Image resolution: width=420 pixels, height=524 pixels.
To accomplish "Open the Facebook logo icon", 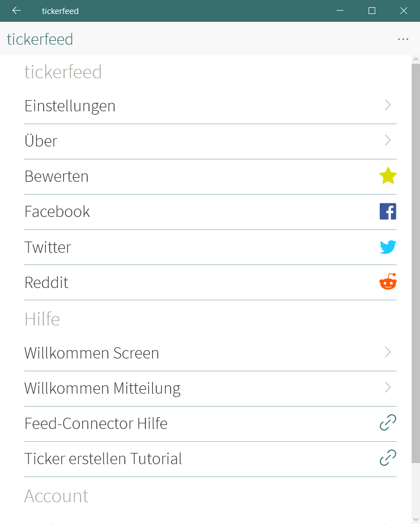I will pyautogui.click(x=388, y=211).
